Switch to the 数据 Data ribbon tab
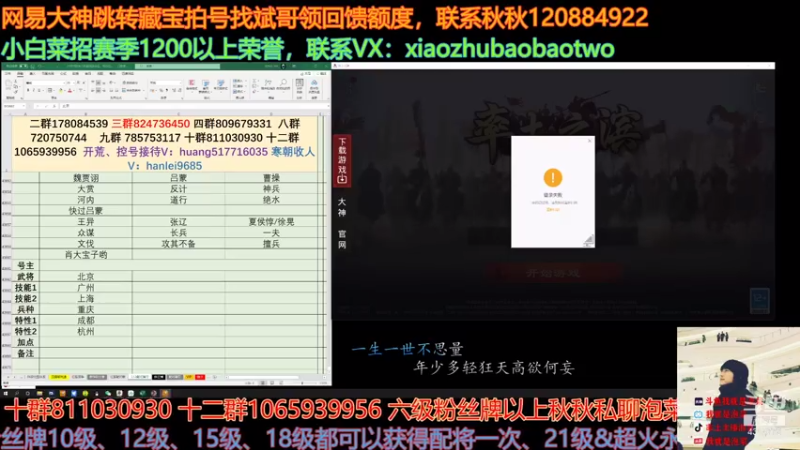800x450 pixels. click(x=75, y=73)
